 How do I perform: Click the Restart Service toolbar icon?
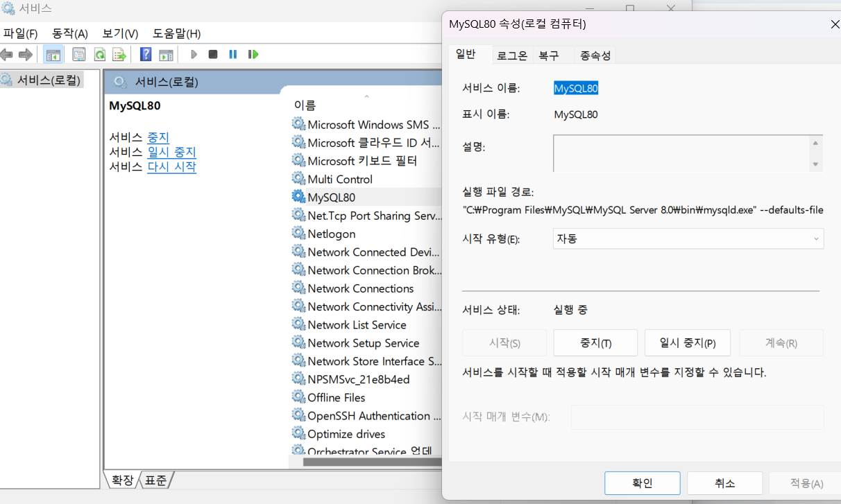click(253, 54)
